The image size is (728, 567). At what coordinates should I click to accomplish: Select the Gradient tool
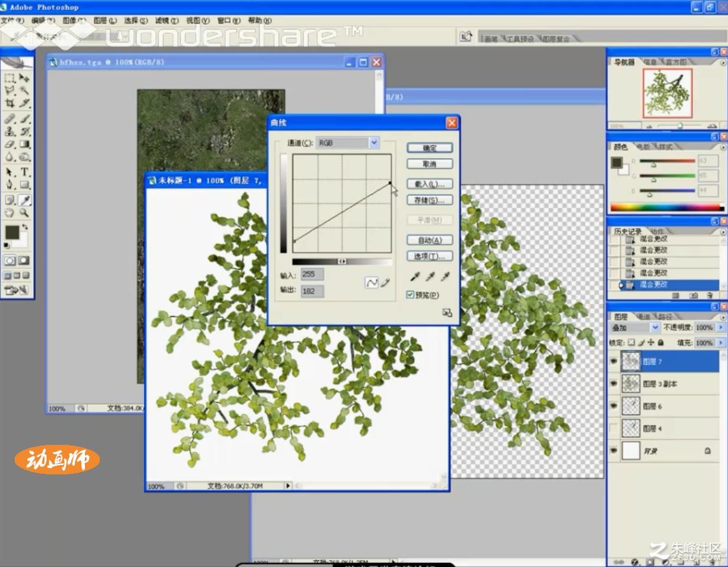tap(24, 144)
